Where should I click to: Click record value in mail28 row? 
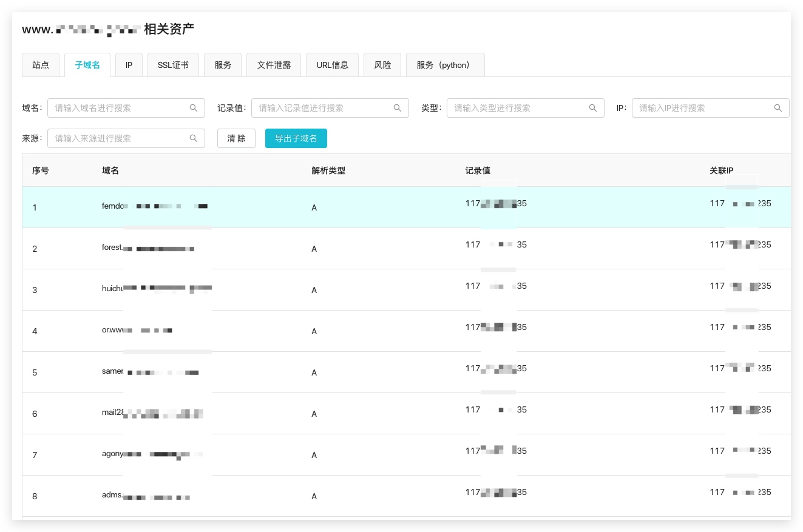496,410
